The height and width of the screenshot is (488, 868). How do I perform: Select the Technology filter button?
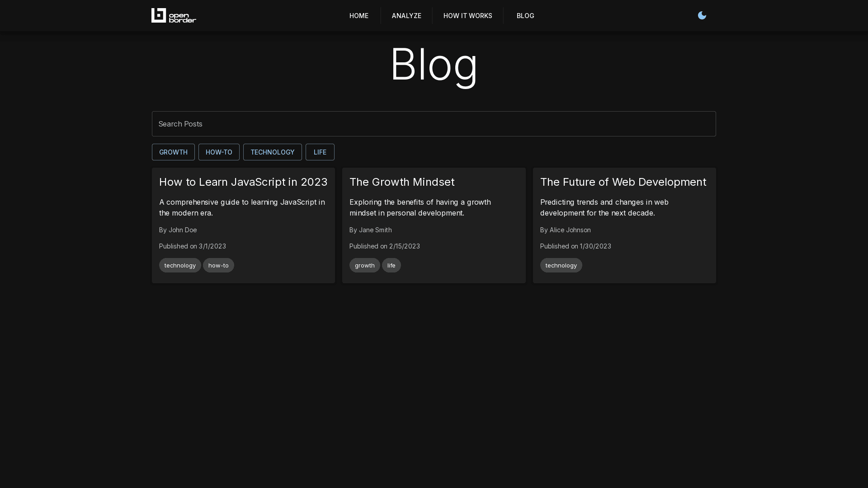(x=272, y=152)
